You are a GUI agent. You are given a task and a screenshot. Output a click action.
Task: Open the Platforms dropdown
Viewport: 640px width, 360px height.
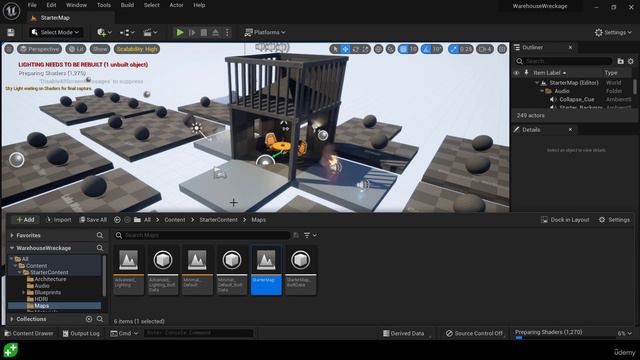pyautogui.click(x=265, y=32)
